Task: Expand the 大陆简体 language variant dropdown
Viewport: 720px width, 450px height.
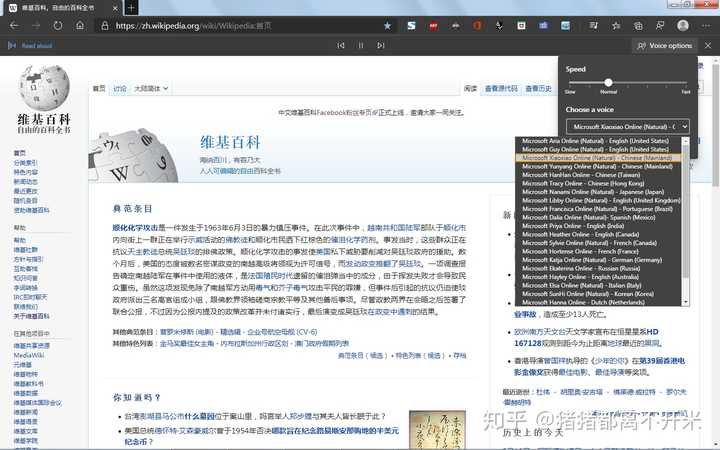Action: (x=151, y=89)
